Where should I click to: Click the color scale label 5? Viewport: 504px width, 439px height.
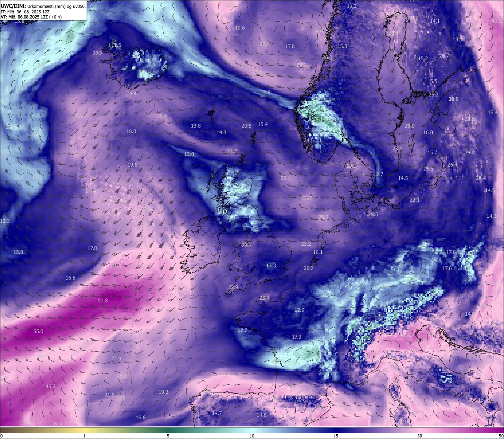point(168,436)
